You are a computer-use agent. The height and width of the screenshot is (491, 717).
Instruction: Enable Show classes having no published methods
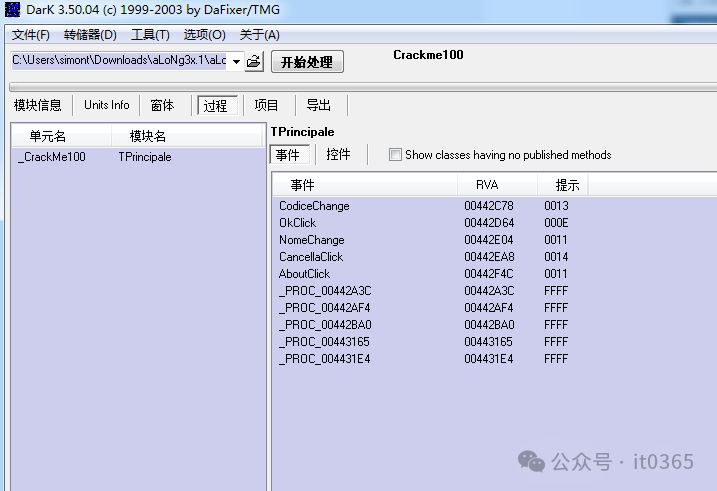click(x=395, y=155)
